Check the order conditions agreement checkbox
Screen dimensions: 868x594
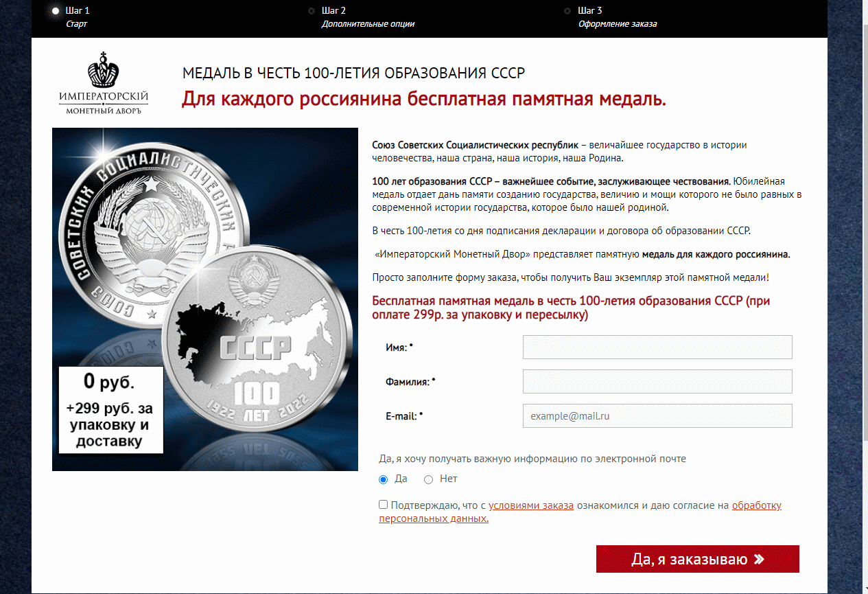pyautogui.click(x=384, y=505)
